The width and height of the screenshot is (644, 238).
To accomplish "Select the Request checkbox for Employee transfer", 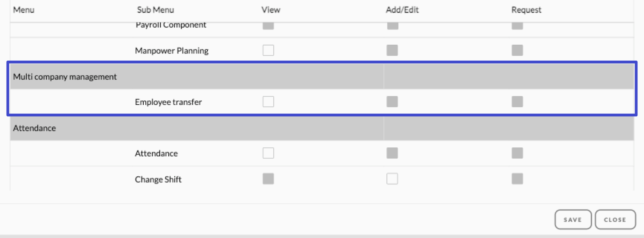I will [517, 101].
